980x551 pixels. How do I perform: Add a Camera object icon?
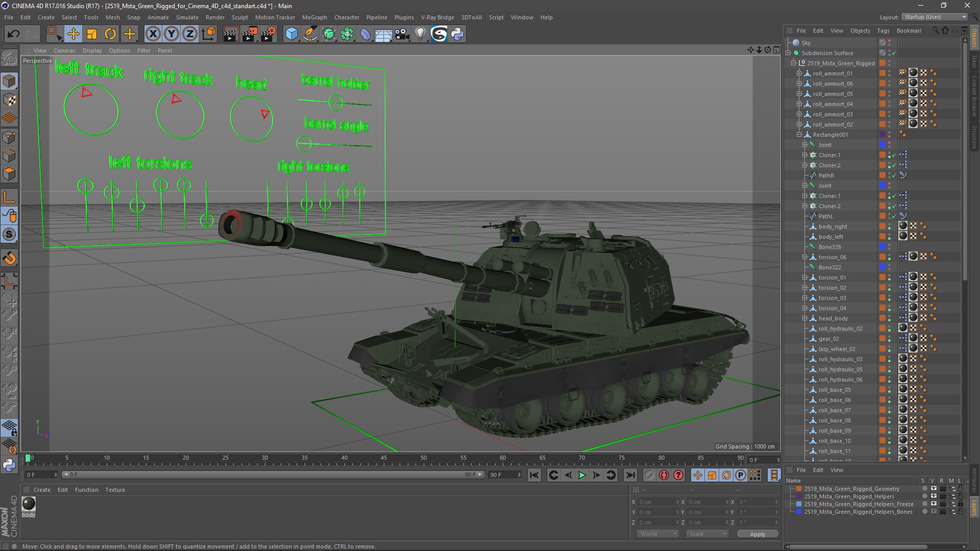402,34
